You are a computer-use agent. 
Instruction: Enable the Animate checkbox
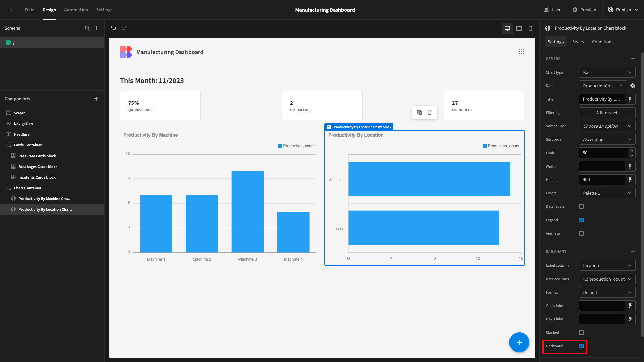pyautogui.click(x=581, y=233)
